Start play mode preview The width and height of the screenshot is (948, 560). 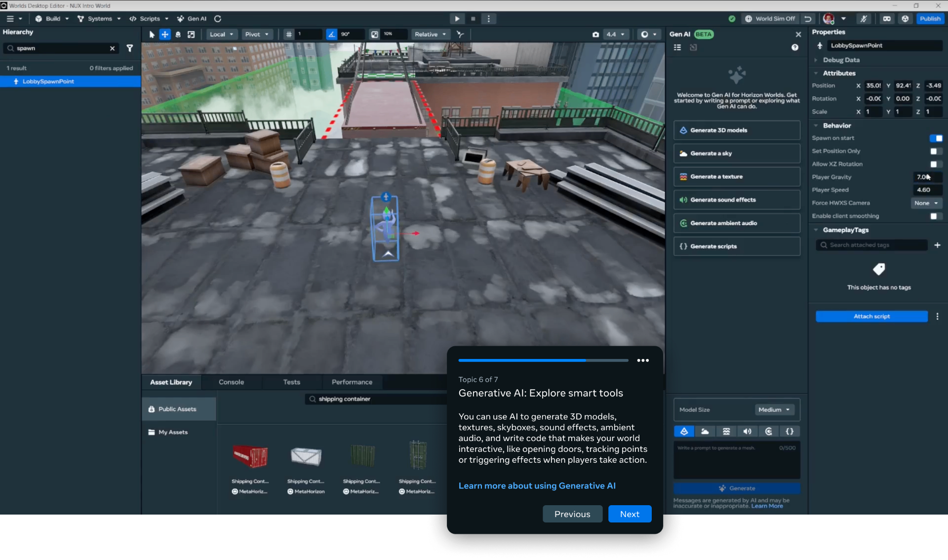pyautogui.click(x=457, y=19)
